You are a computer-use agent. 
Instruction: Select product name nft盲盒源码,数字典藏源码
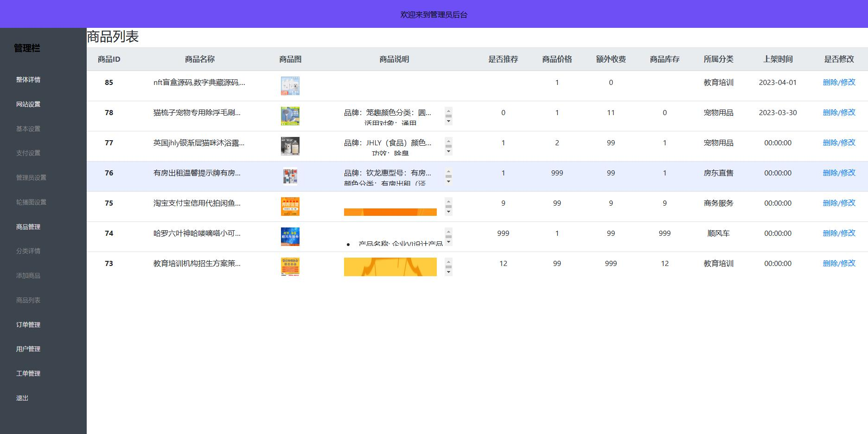click(199, 83)
